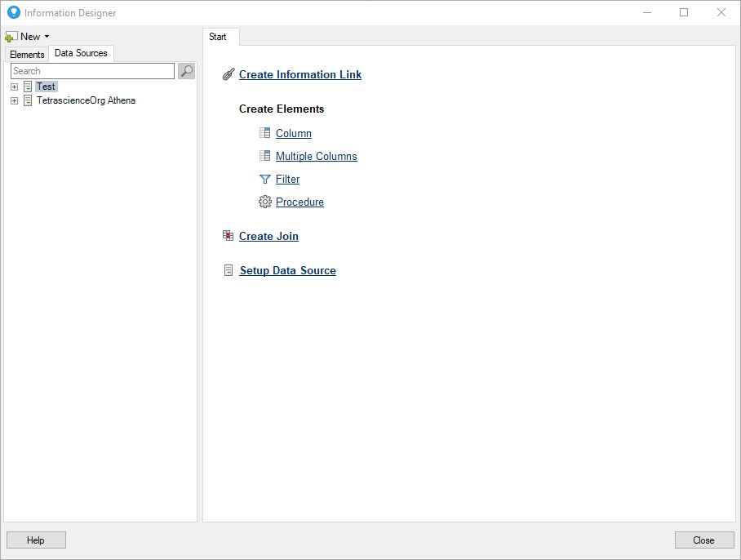Open the Create Information Link page
This screenshot has height=560, width=741.
tap(300, 74)
